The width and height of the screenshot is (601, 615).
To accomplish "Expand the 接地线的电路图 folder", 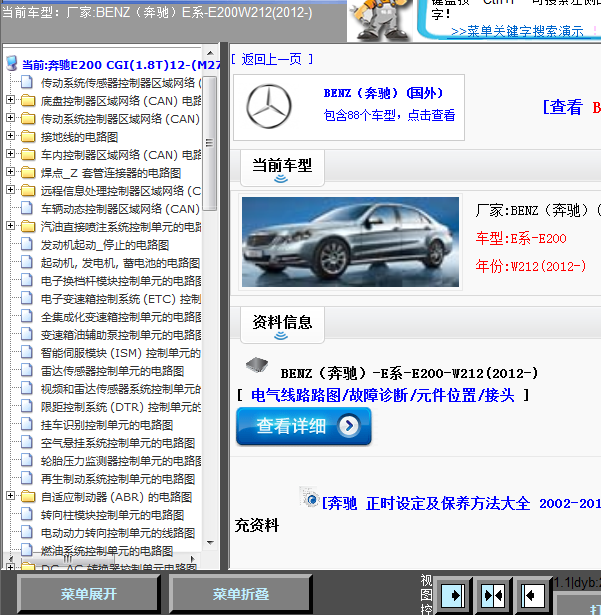I will tap(11, 136).
